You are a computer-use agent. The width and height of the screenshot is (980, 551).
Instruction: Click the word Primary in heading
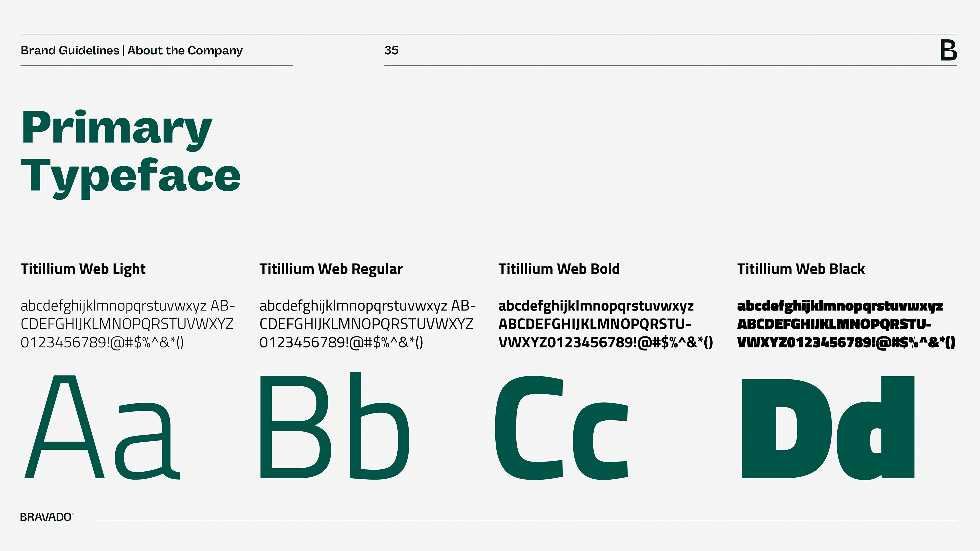click(116, 129)
